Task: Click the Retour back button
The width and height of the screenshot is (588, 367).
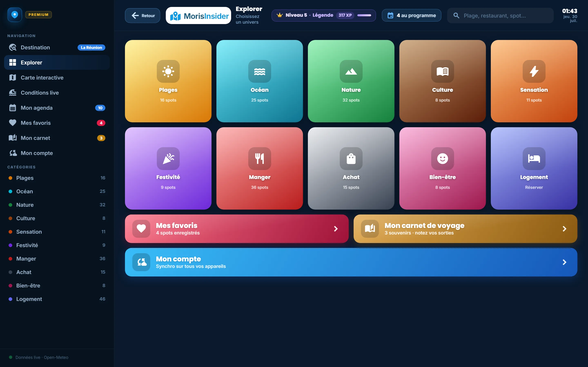Action: 142,15
